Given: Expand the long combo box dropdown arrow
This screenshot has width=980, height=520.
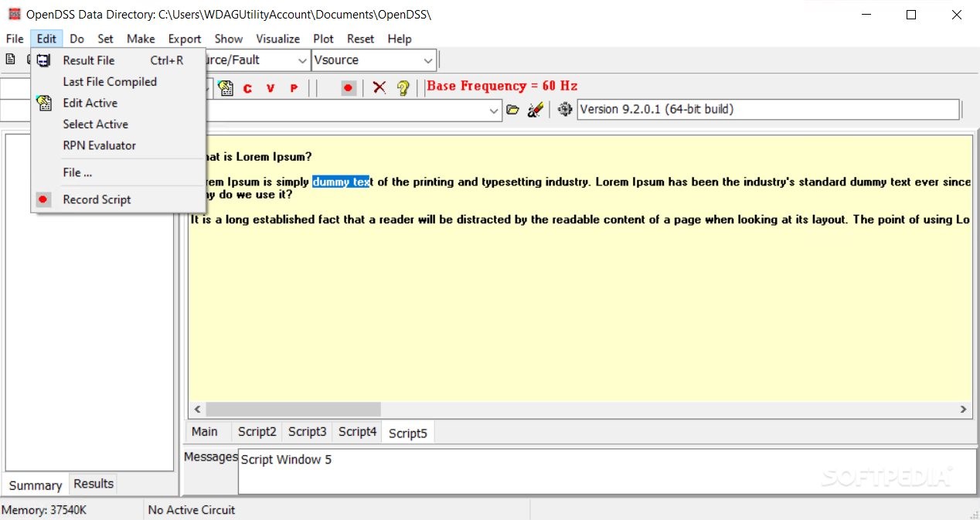Looking at the screenshot, I should (x=495, y=110).
